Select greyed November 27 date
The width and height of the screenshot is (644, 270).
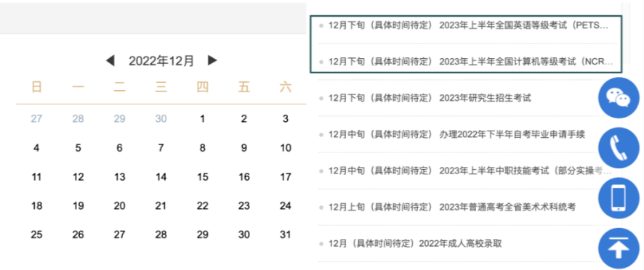point(36,119)
